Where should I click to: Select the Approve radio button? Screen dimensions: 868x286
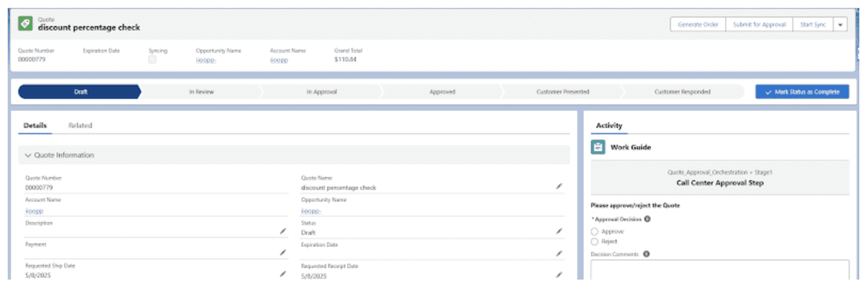click(595, 231)
